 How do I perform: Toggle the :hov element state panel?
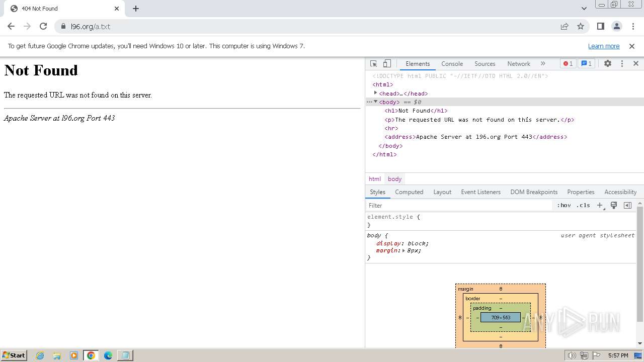(564, 205)
